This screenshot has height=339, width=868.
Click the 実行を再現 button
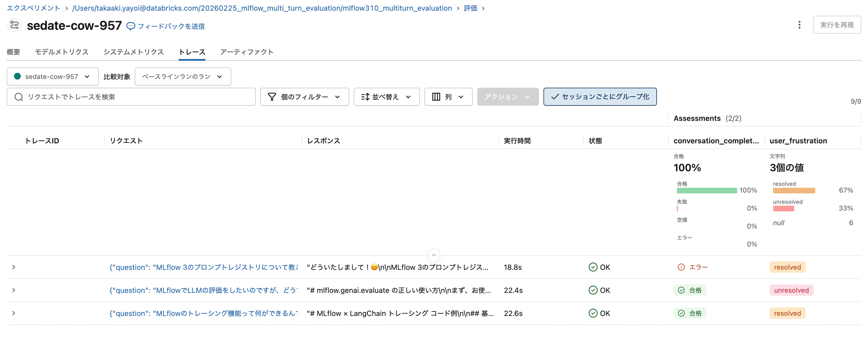coord(837,25)
